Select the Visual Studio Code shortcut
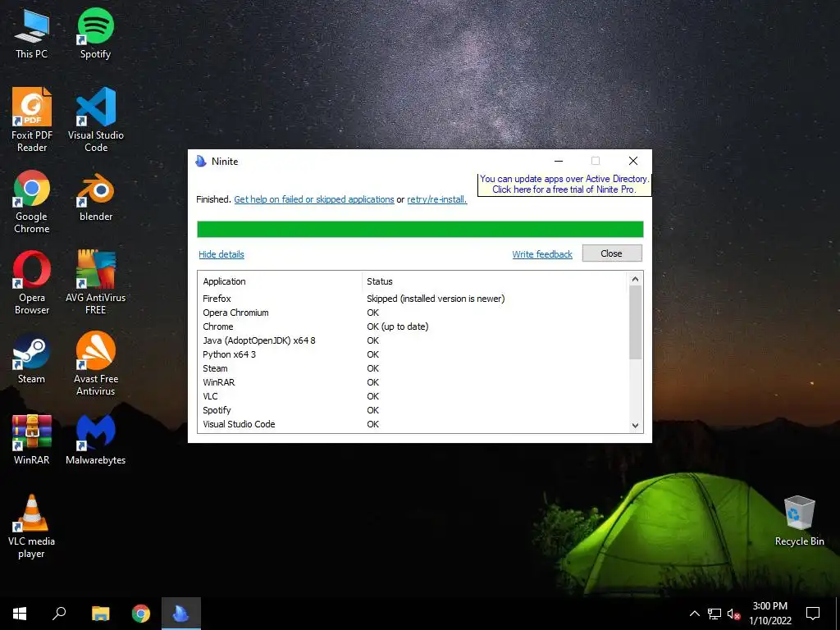The height and width of the screenshot is (630, 840). (x=95, y=120)
